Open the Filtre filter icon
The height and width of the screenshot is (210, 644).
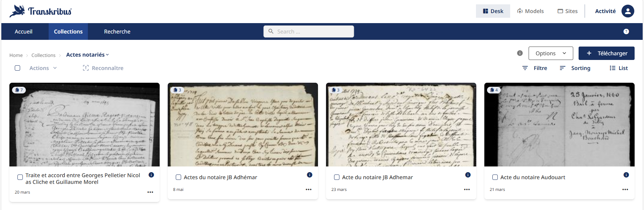point(525,68)
